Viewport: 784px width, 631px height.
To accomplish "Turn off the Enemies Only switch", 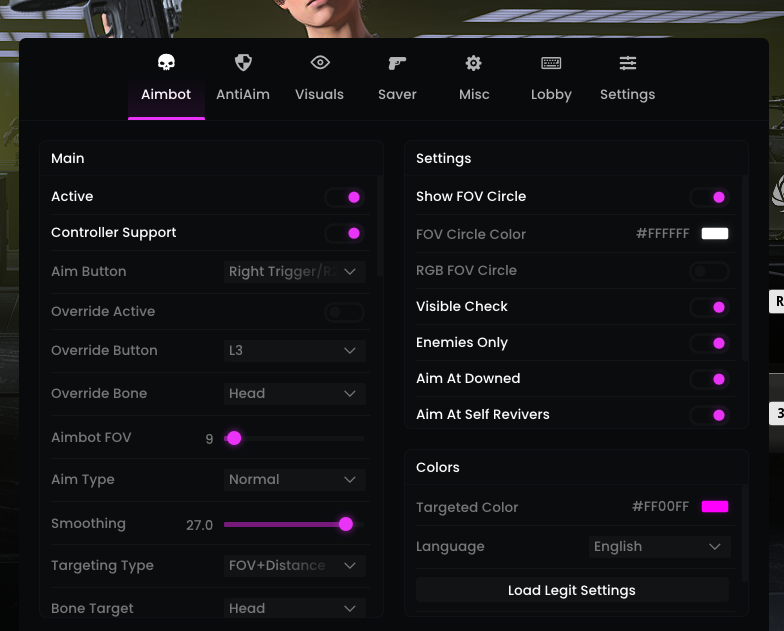I will coord(710,343).
